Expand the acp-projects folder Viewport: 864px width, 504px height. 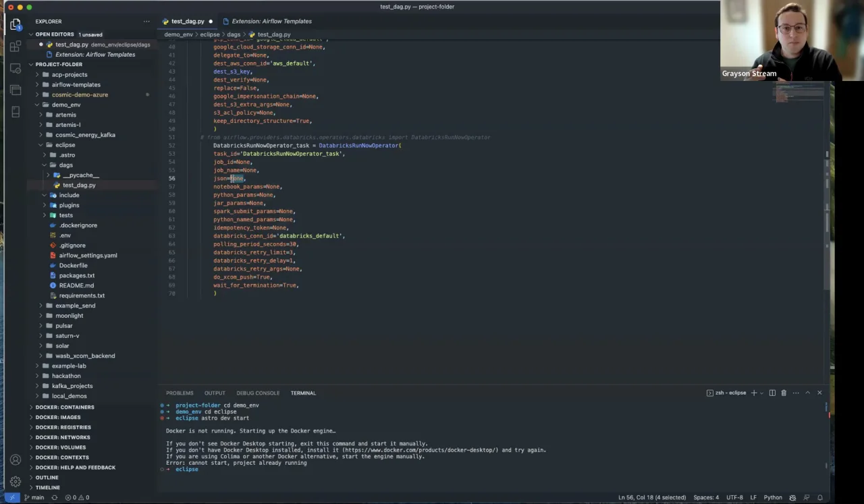coord(70,74)
